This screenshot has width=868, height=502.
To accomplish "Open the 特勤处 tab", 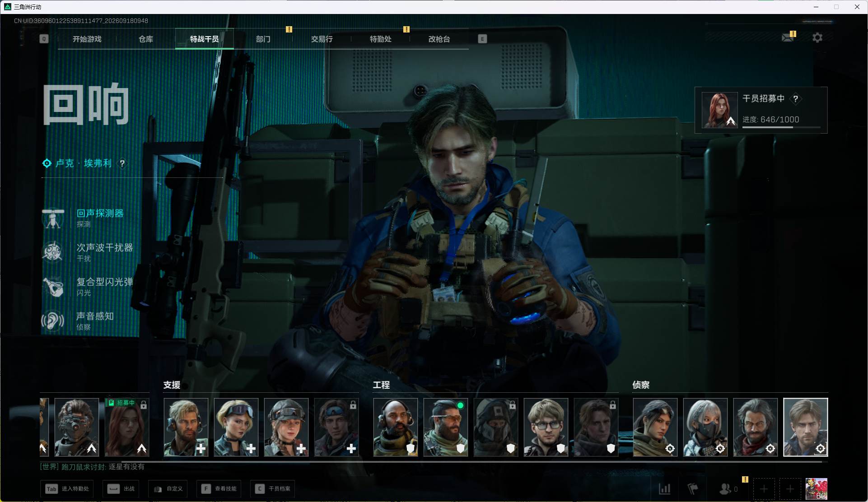I will 381,39.
